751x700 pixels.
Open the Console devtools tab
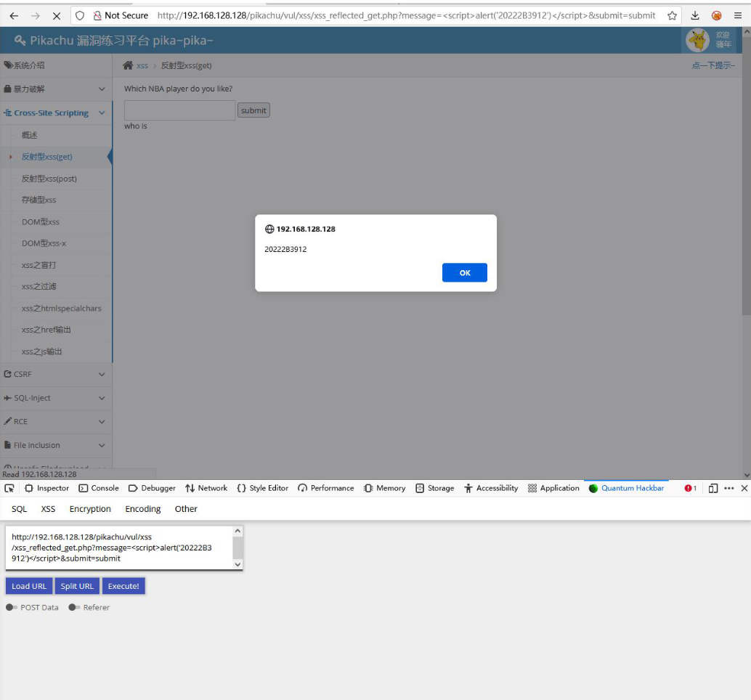pyautogui.click(x=99, y=488)
